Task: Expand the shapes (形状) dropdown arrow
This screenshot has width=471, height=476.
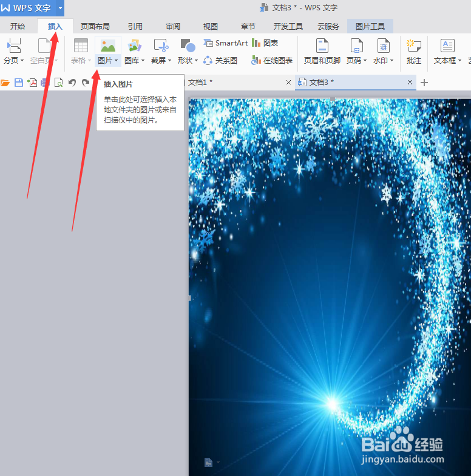Action: click(197, 61)
